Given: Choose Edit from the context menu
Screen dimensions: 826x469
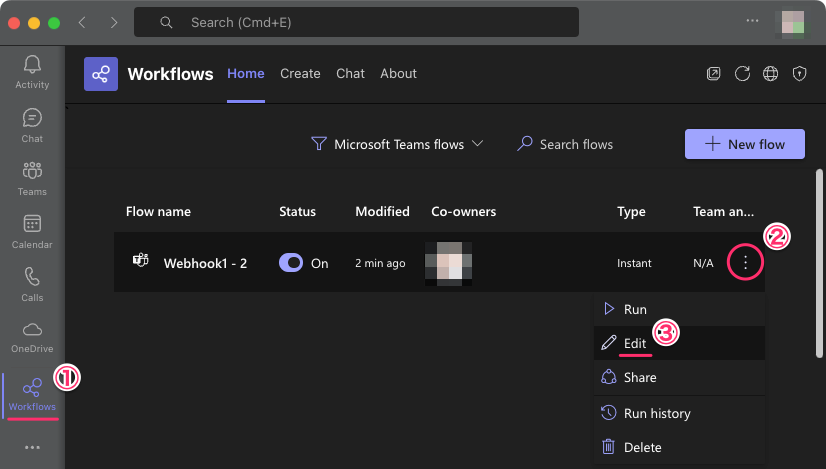Looking at the screenshot, I should pyautogui.click(x=679, y=343).
